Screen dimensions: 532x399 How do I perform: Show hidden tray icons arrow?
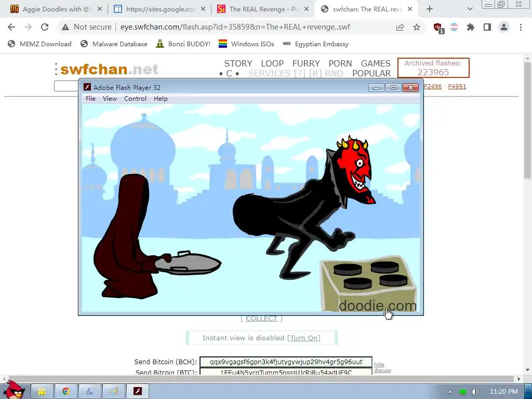click(x=450, y=392)
